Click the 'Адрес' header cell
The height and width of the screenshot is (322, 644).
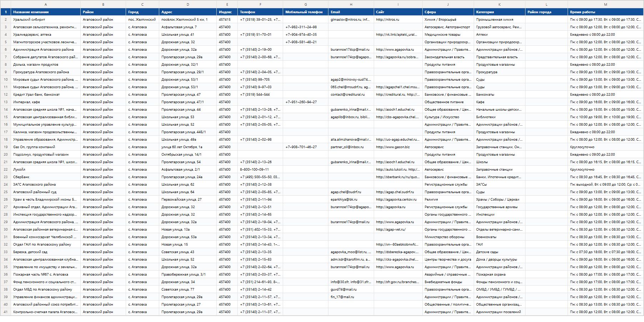188,12
